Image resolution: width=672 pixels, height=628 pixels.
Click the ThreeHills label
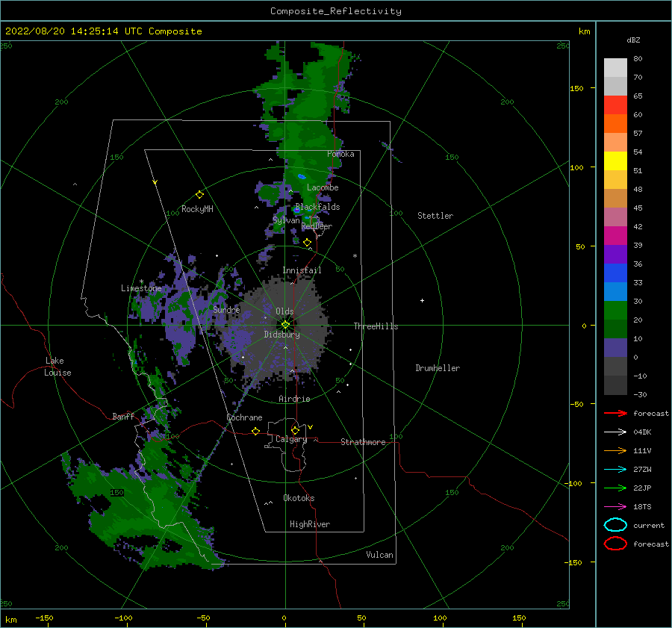pyautogui.click(x=376, y=326)
